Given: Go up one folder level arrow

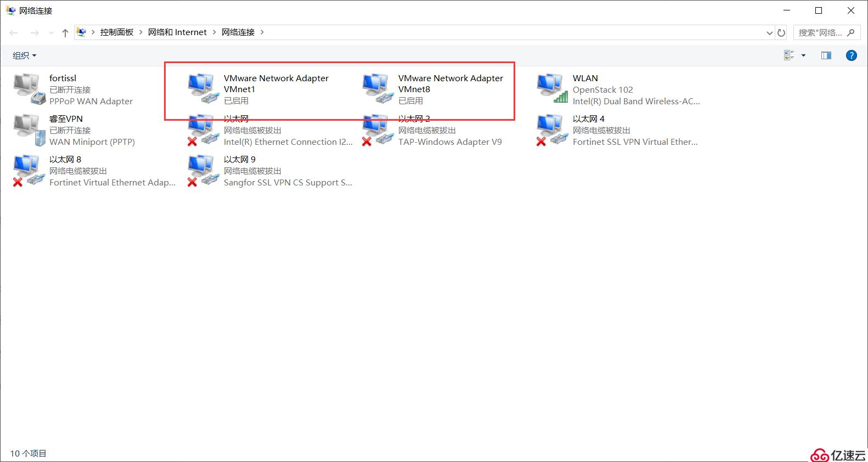Looking at the screenshot, I should [65, 33].
